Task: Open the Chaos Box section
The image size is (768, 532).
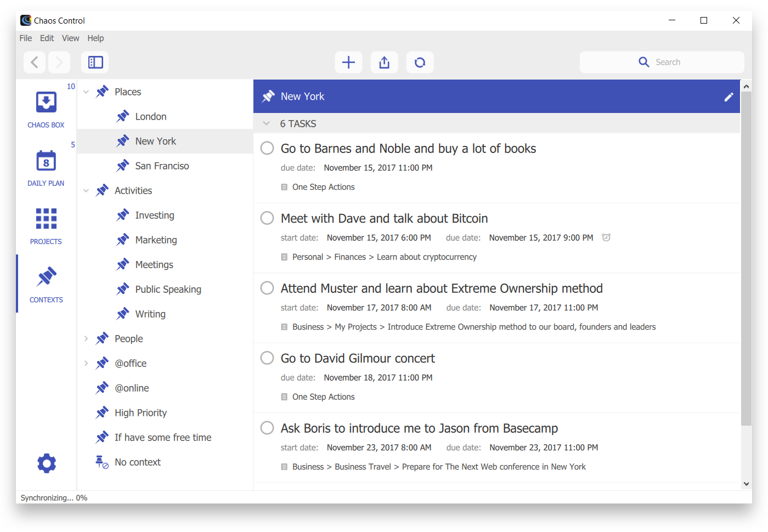Action: 46,107
